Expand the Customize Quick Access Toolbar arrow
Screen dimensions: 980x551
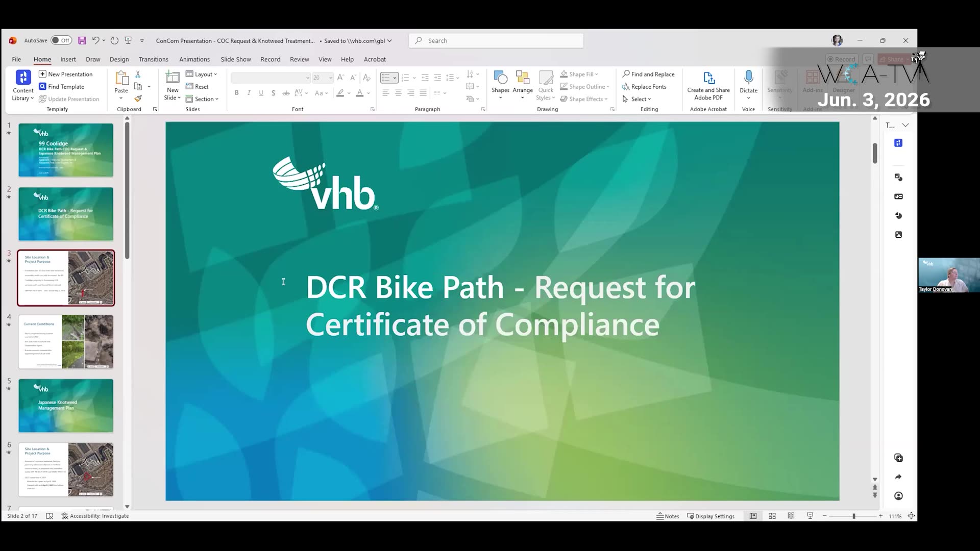pyautogui.click(x=142, y=40)
